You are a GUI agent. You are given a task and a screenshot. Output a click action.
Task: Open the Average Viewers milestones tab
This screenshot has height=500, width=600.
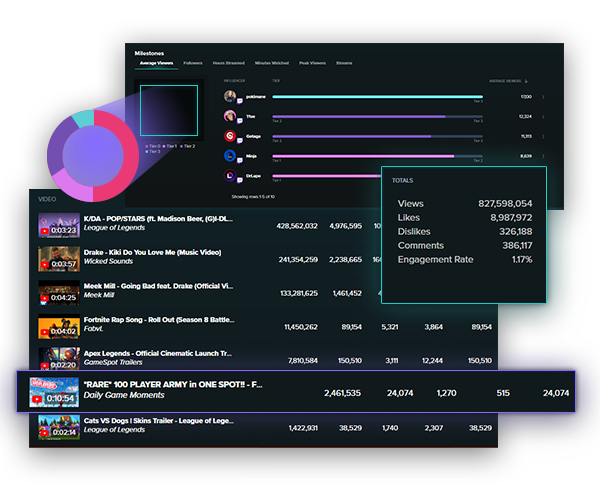[156, 63]
